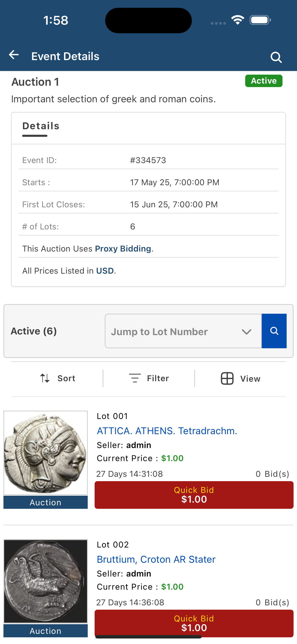297x644 pixels.
Task: Select the Details tab
Action: pyautogui.click(x=41, y=126)
